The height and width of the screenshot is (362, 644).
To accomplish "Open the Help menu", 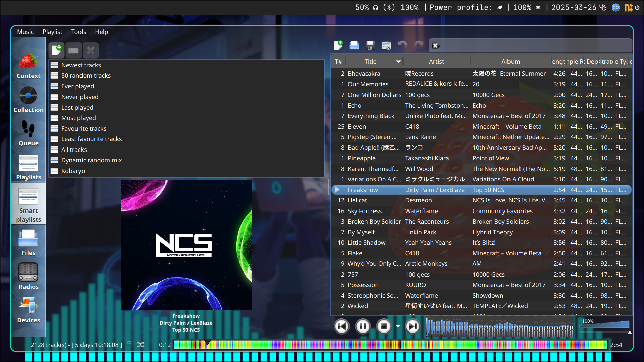I will 101,32.
